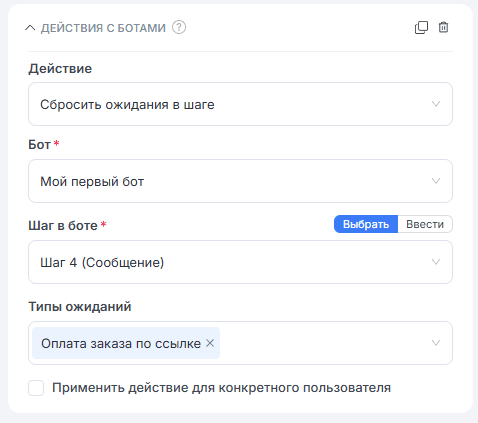Click the Шаг в боте field label
The image size is (478, 423).
tap(63, 226)
